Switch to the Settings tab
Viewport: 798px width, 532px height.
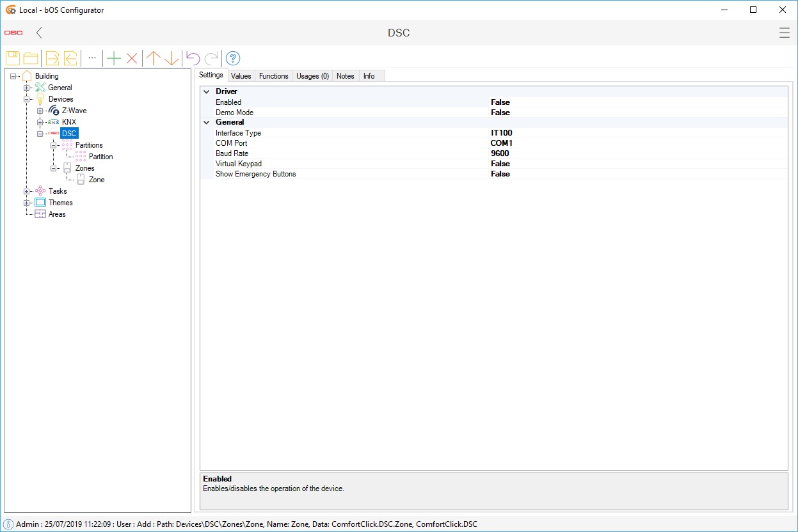(x=211, y=75)
